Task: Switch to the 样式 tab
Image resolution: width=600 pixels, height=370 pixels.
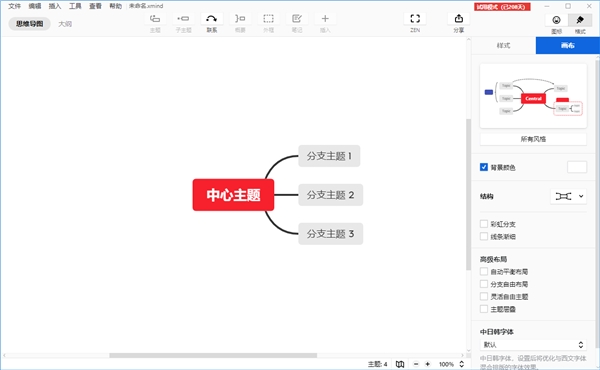Action: 504,46
